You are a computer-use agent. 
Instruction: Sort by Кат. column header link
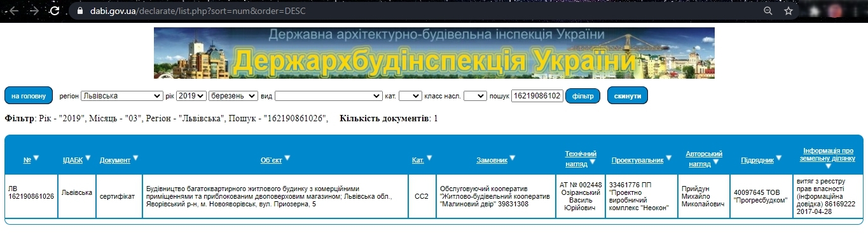(x=418, y=160)
